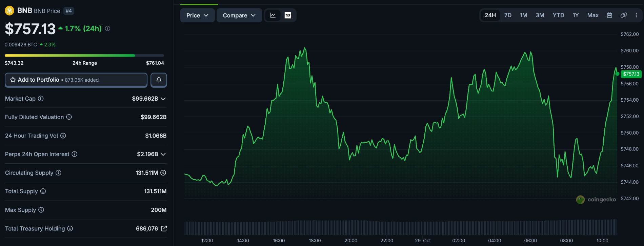Select the Max time range tab
Image resolution: width=644 pixels, height=246 pixels.
click(593, 15)
